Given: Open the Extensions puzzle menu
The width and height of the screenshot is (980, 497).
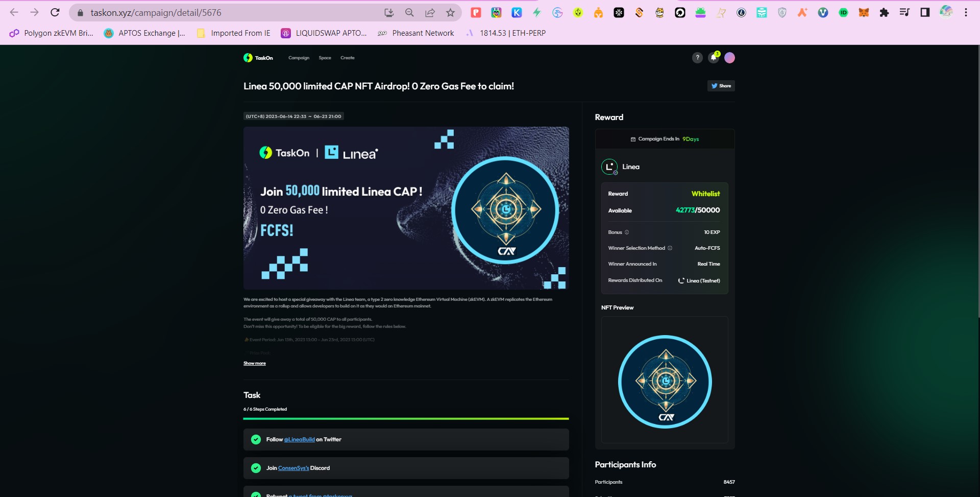Looking at the screenshot, I should pos(884,13).
